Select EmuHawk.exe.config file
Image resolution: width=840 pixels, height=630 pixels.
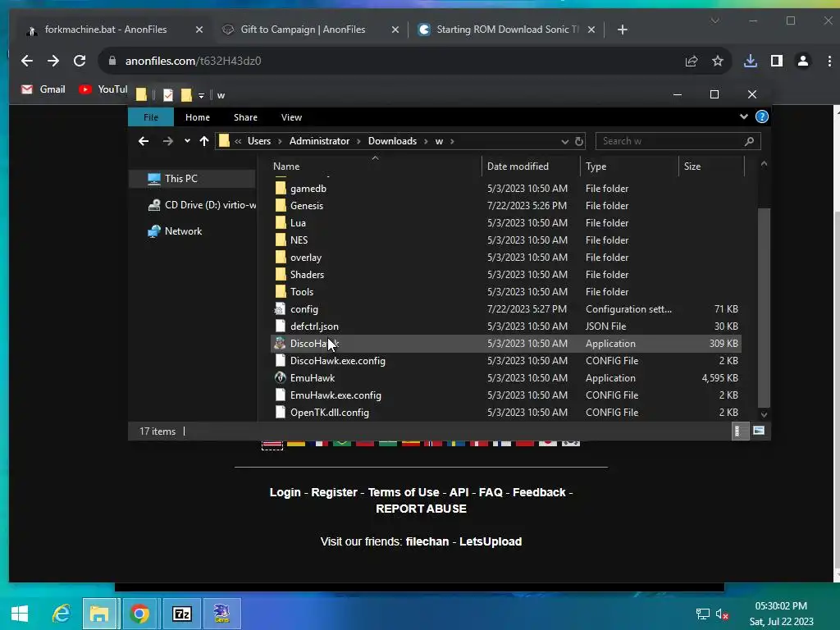point(336,395)
